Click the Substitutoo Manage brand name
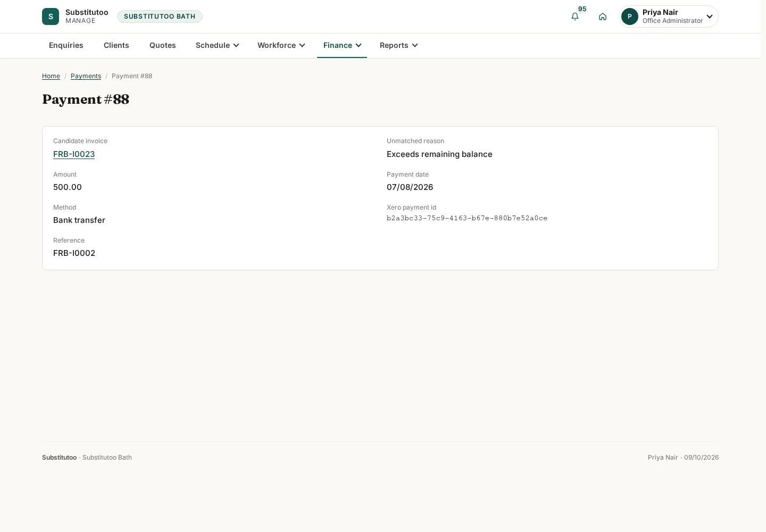This screenshot has width=766, height=532. [x=87, y=16]
